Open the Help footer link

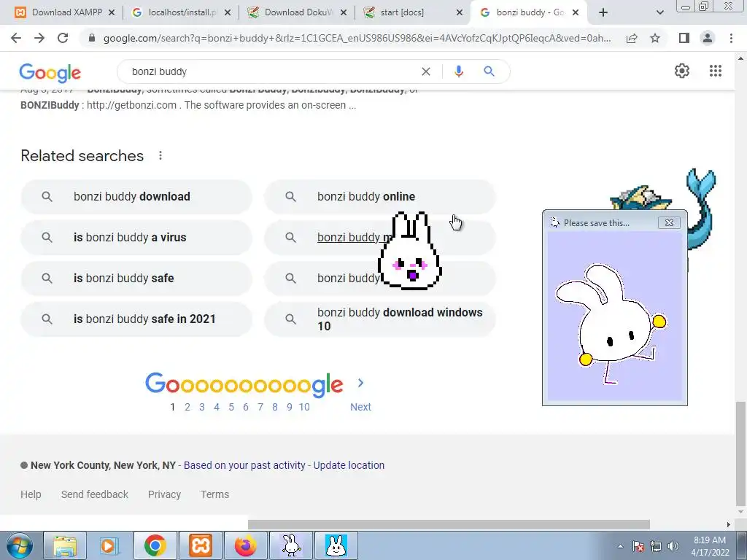31,494
